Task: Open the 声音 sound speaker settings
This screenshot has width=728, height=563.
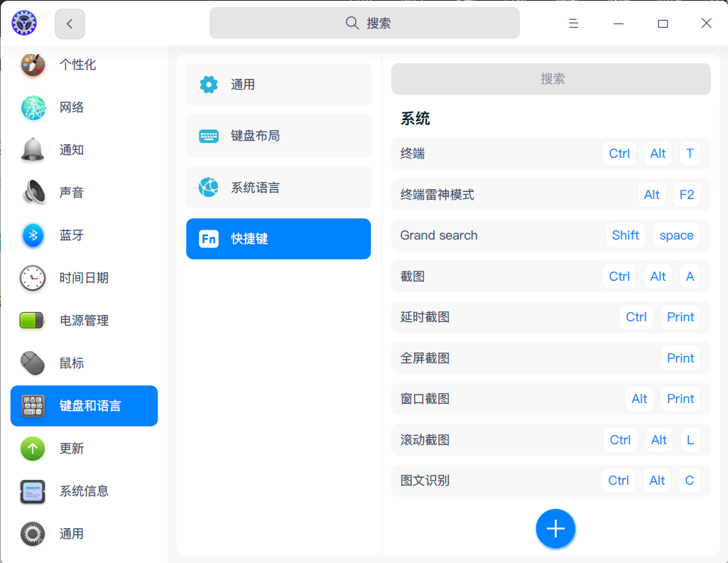Action: click(x=84, y=193)
